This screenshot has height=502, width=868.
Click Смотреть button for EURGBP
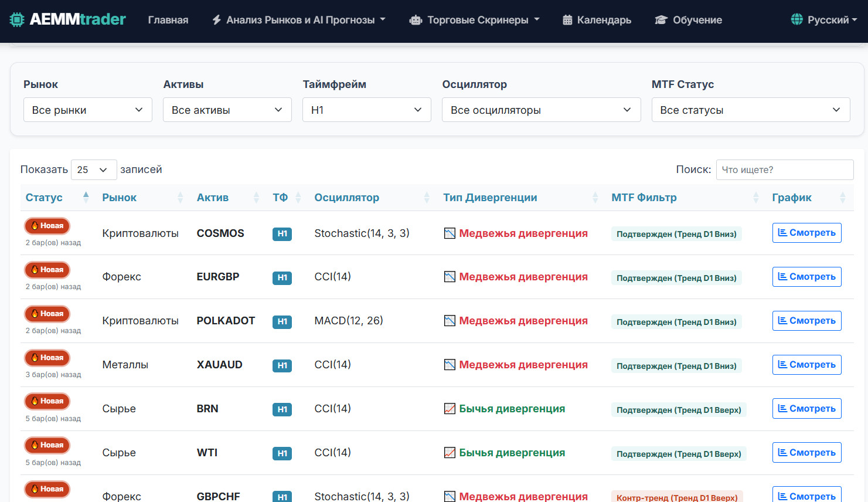pyautogui.click(x=806, y=277)
